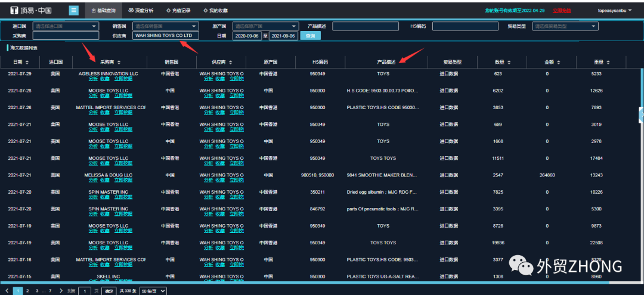
Task: Open the 50条/页 page size dropdown
Action: pos(153,290)
